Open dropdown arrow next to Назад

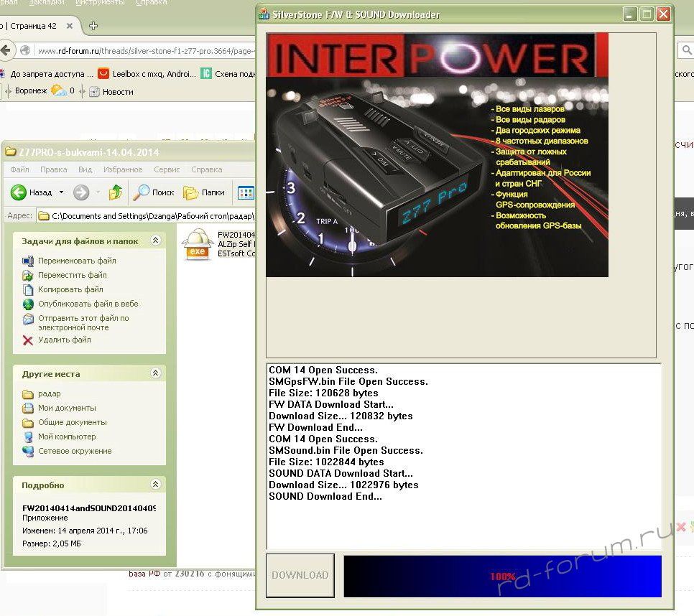61,192
